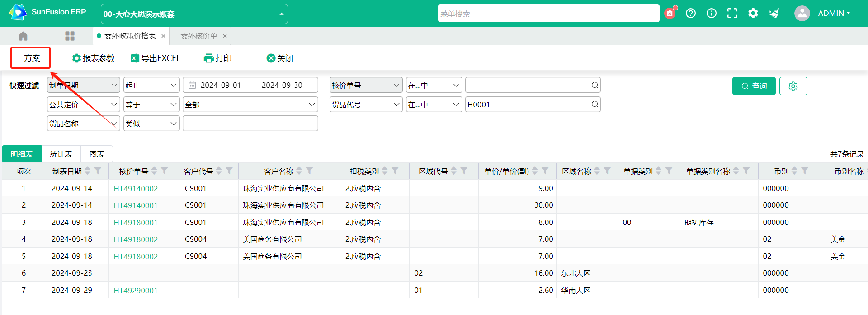This screenshot has height=315, width=868.
Task: Filter the 客户代号 column
Action: point(229,171)
